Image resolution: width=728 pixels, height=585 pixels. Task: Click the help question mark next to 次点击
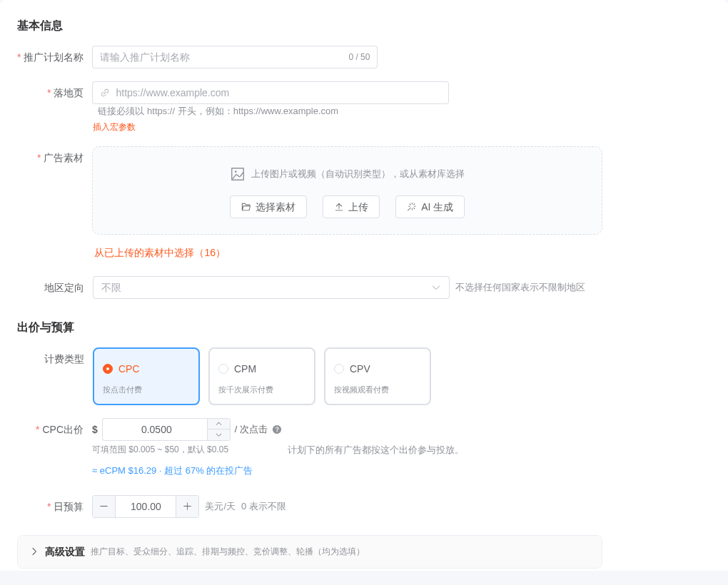tap(277, 429)
